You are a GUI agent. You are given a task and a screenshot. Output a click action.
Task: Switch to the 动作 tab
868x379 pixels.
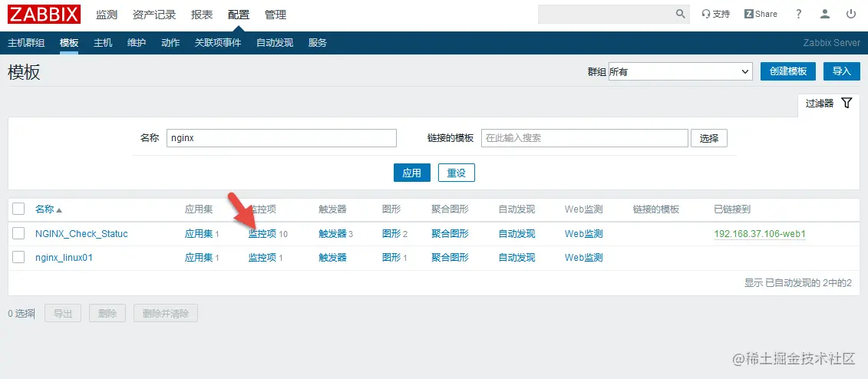pos(170,43)
